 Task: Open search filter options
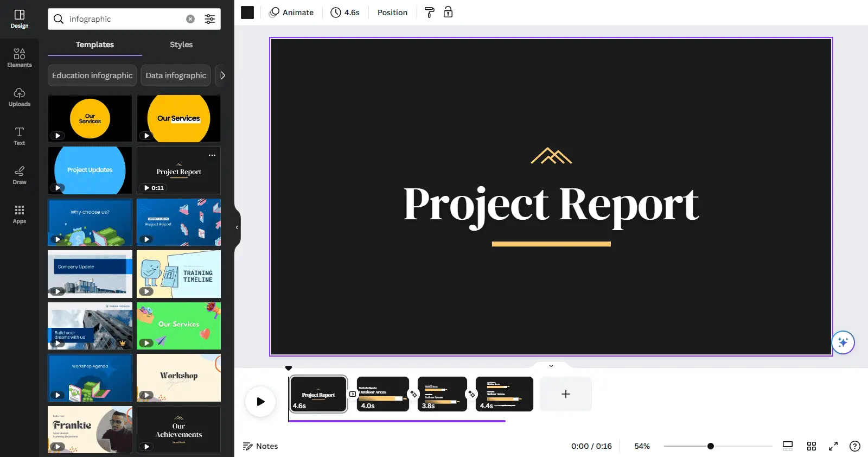pyautogui.click(x=210, y=19)
